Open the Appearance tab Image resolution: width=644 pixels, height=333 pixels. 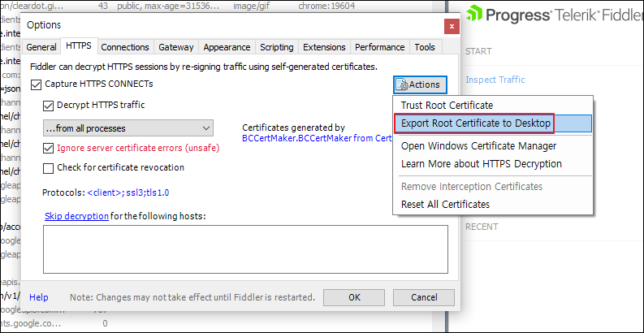tap(227, 47)
